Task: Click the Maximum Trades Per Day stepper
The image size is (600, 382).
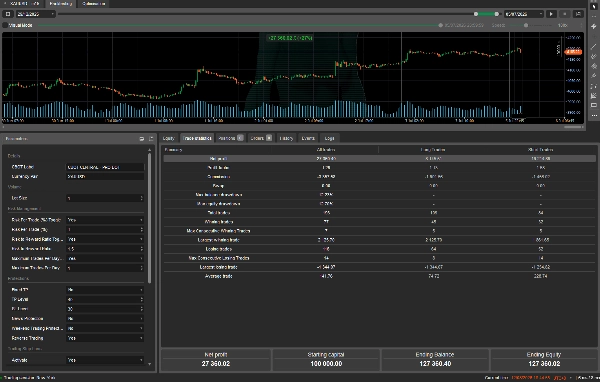Action: (142, 268)
